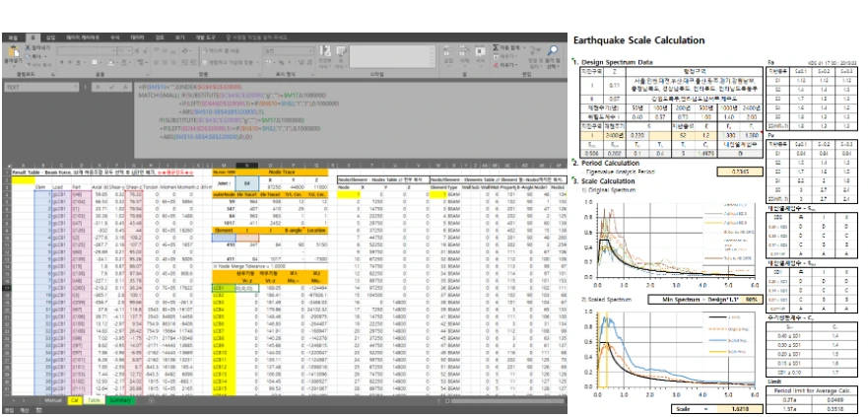The height and width of the screenshot is (417, 868).
Task: Open the Developer ribbon tab
Action: [x=205, y=37]
